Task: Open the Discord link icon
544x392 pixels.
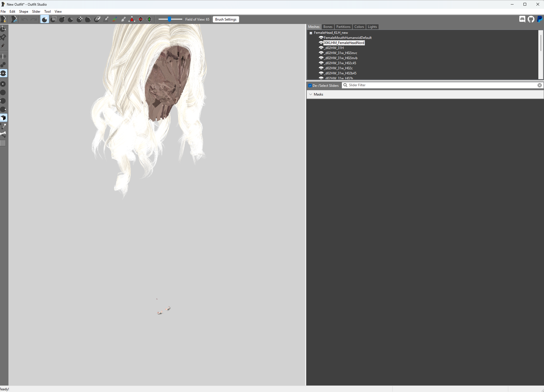Action: [x=522, y=19]
